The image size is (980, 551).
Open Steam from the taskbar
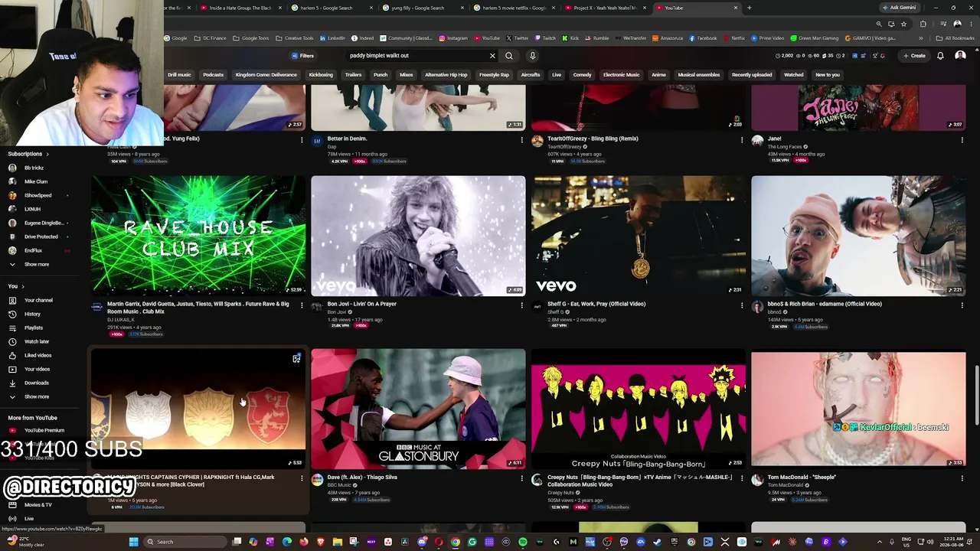[657, 542]
